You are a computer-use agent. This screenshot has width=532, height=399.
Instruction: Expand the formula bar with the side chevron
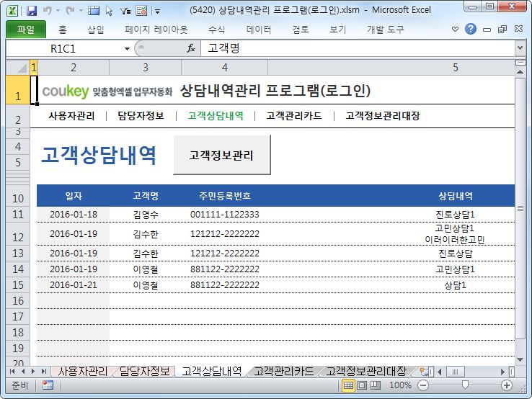(x=520, y=48)
